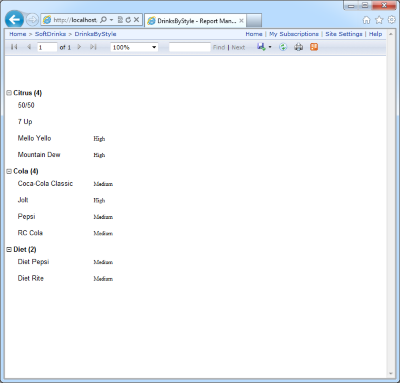Click the Mello Yello drink name
The height and width of the screenshot is (383, 400).
pyautogui.click(x=34, y=138)
